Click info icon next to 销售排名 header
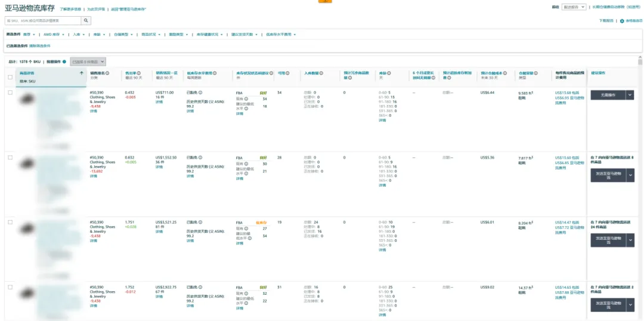This screenshot has height=321, width=644. pyautogui.click(x=109, y=73)
